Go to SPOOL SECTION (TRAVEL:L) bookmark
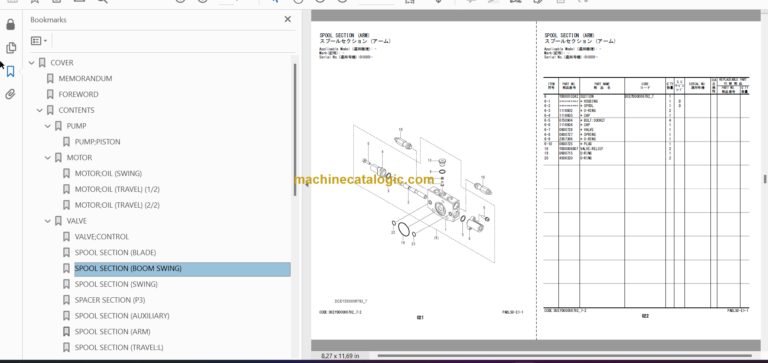Image resolution: width=768 pixels, height=363 pixels. [x=119, y=347]
